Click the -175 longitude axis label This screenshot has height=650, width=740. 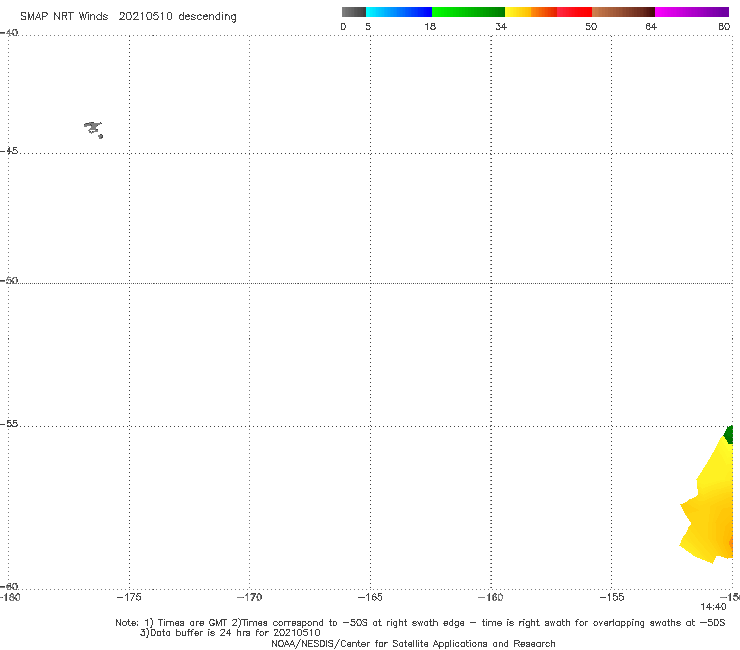pos(129,597)
